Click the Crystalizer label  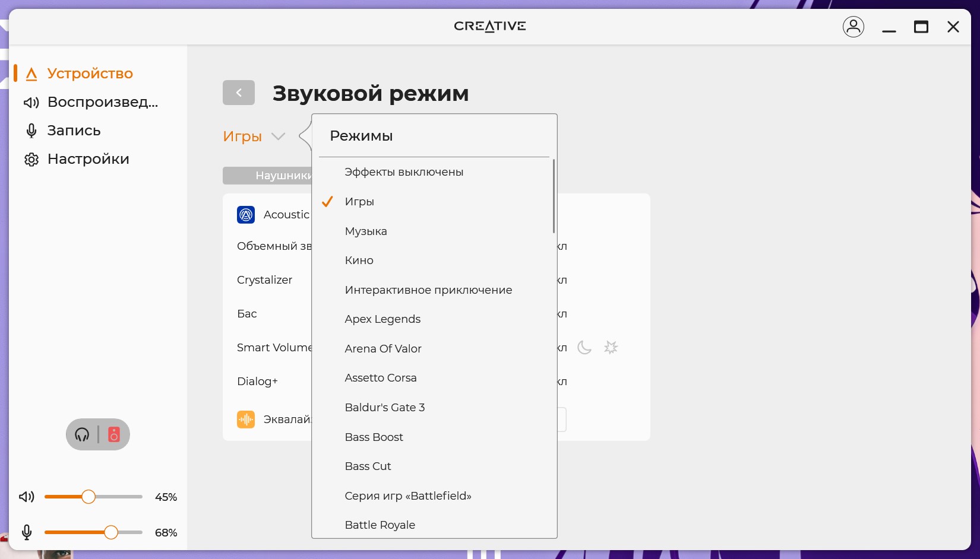[264, 280]
